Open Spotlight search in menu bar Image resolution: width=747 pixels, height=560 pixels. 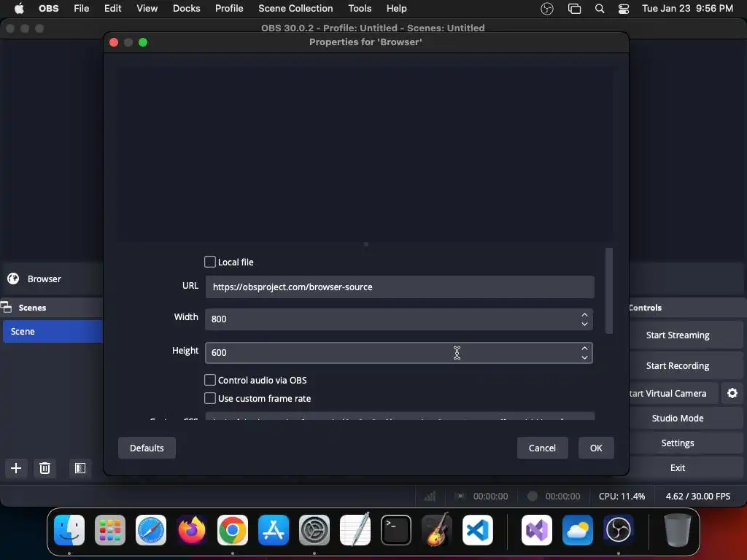tap(600, 9)
